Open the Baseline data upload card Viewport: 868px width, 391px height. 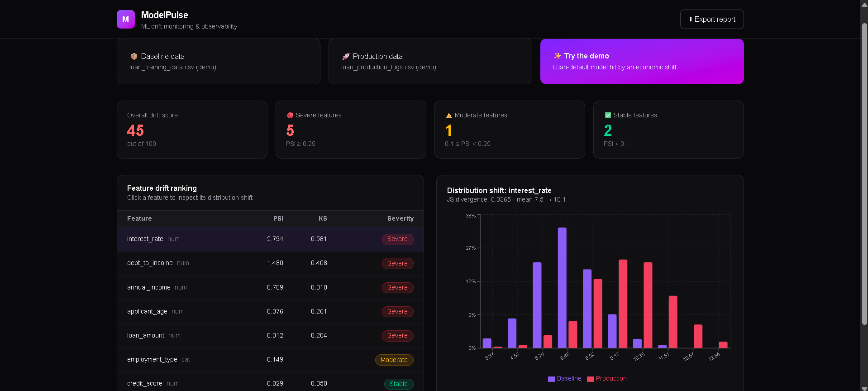[x=219, y=61]
